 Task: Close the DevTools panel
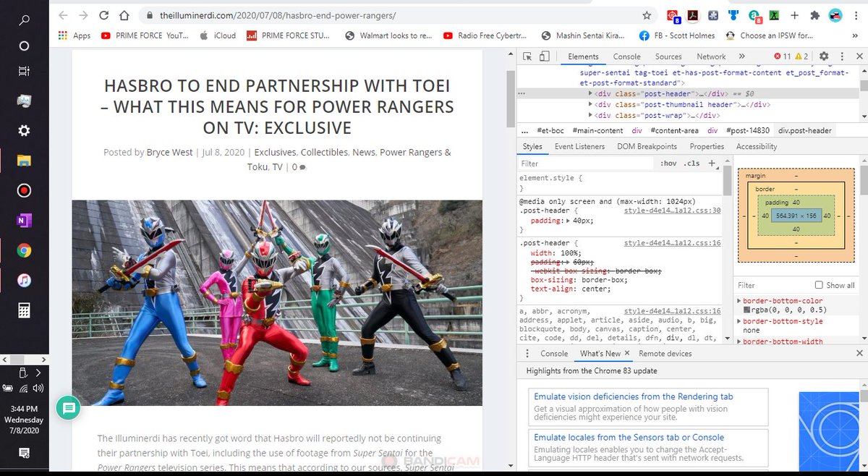coord(858,56)
